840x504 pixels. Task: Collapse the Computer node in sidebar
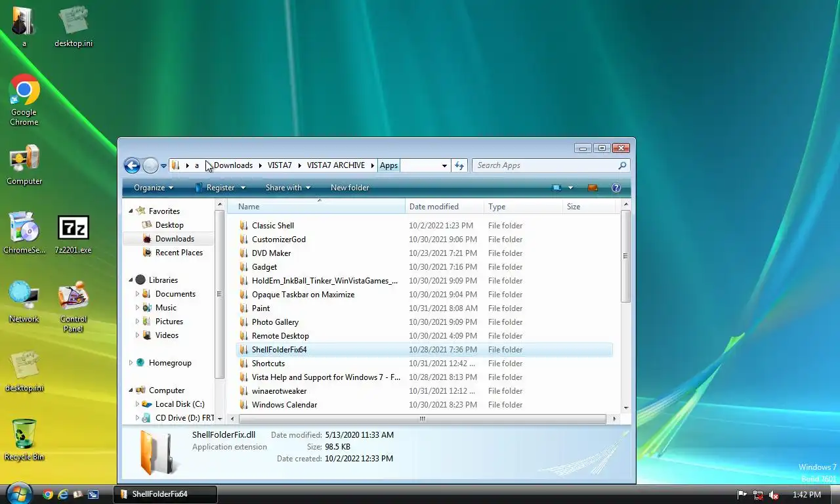[131, 390]
